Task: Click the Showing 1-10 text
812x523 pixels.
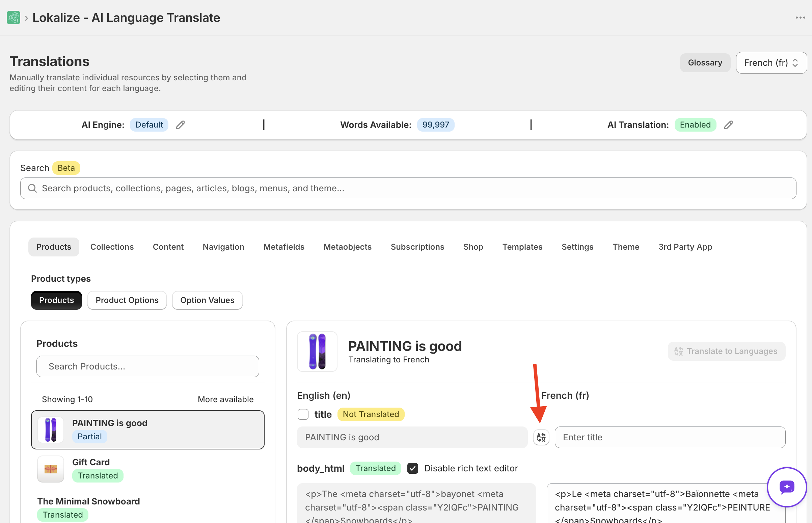Action: (x=67, y=400)
